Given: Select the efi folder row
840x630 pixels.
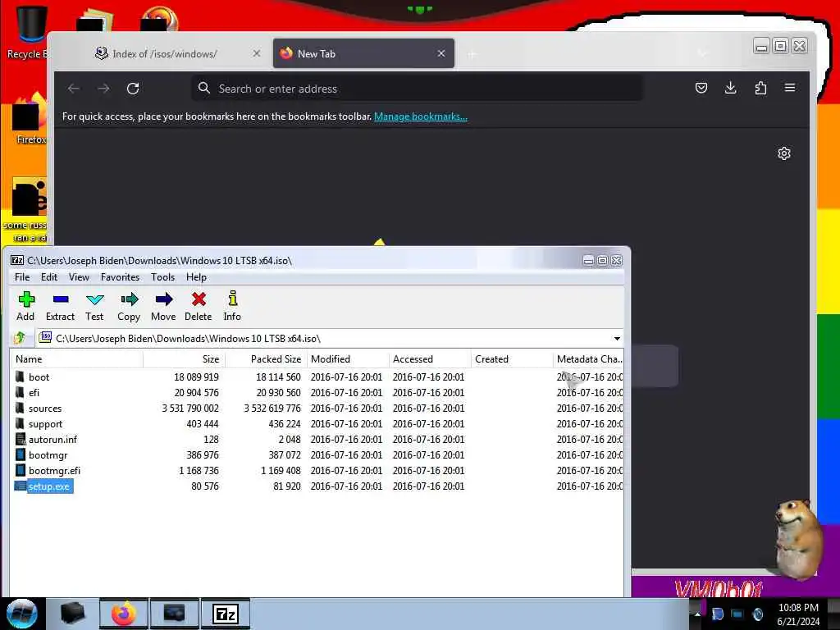Looking at the screenshot, I should pos(317,392).
